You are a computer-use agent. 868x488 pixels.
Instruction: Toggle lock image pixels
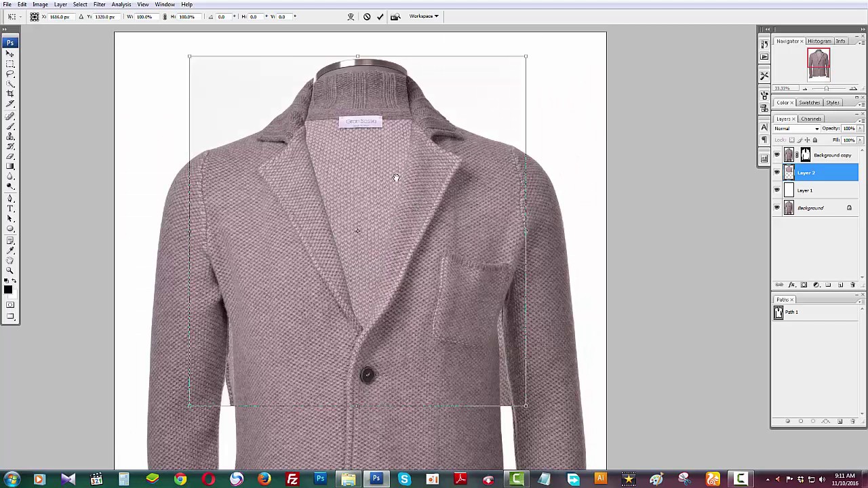point(800,140)
